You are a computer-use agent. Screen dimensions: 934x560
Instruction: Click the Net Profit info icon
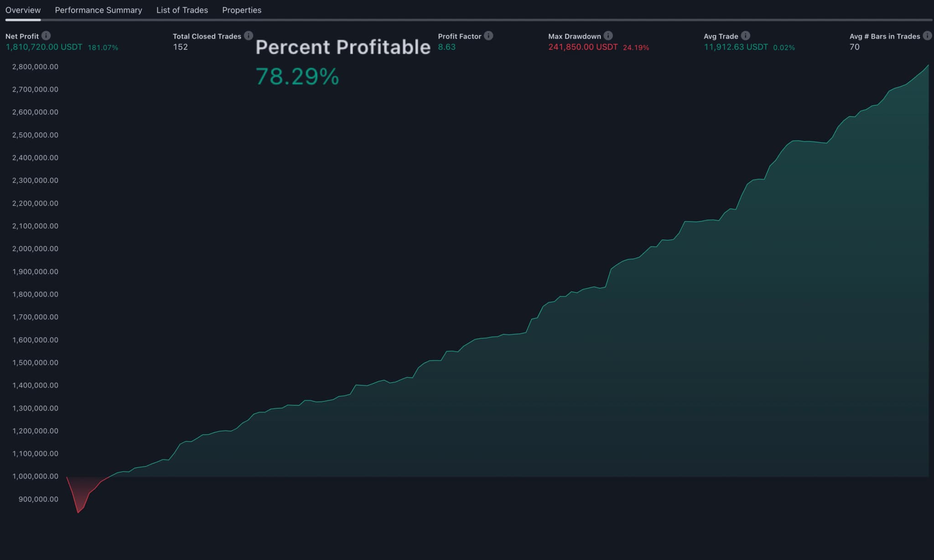(45, 36)
